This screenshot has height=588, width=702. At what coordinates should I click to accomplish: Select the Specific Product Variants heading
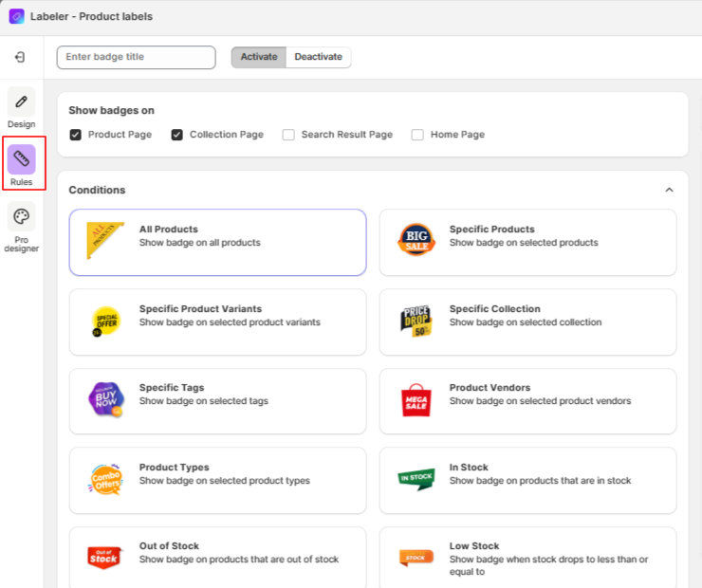pyautogui.click(x=200, y=309)
